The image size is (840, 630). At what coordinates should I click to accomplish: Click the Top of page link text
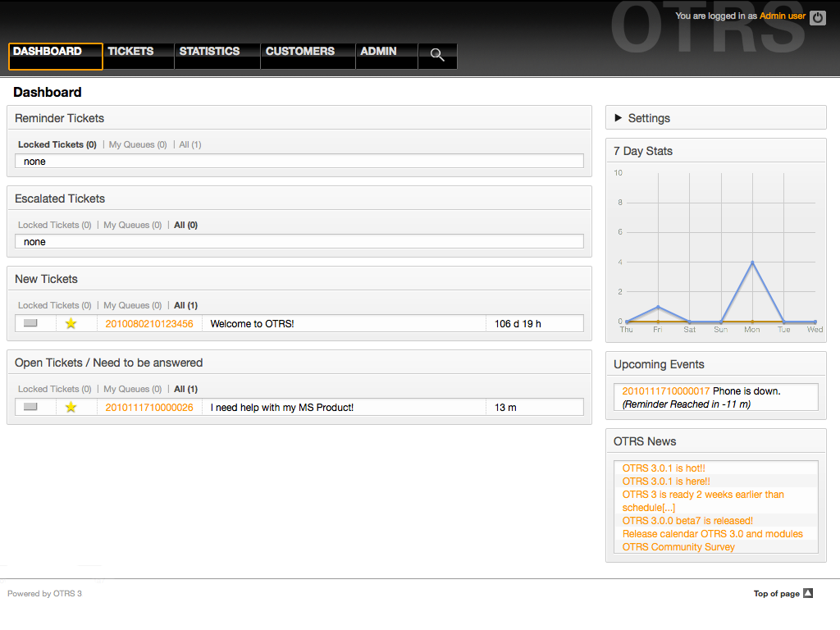click(776, 594)
